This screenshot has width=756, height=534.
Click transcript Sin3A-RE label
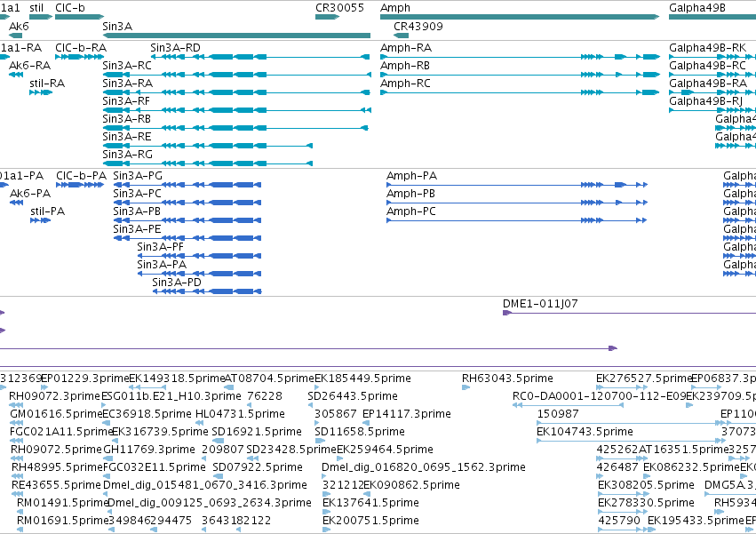pos(127,137)
